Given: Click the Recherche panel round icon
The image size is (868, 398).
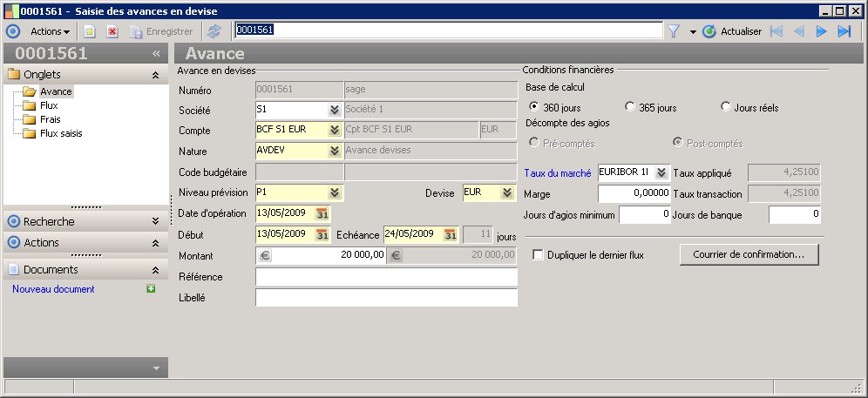Looking at the screenshot, I should coord(14,221).
